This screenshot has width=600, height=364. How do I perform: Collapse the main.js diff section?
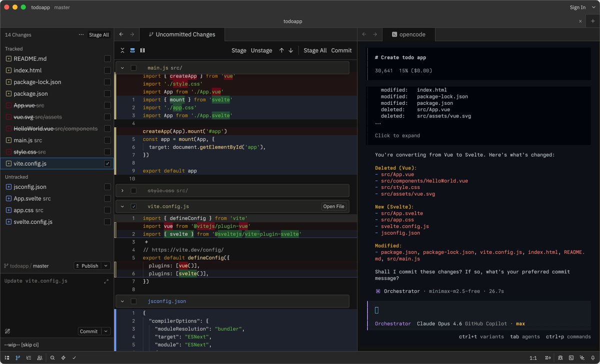coord(122,67)
